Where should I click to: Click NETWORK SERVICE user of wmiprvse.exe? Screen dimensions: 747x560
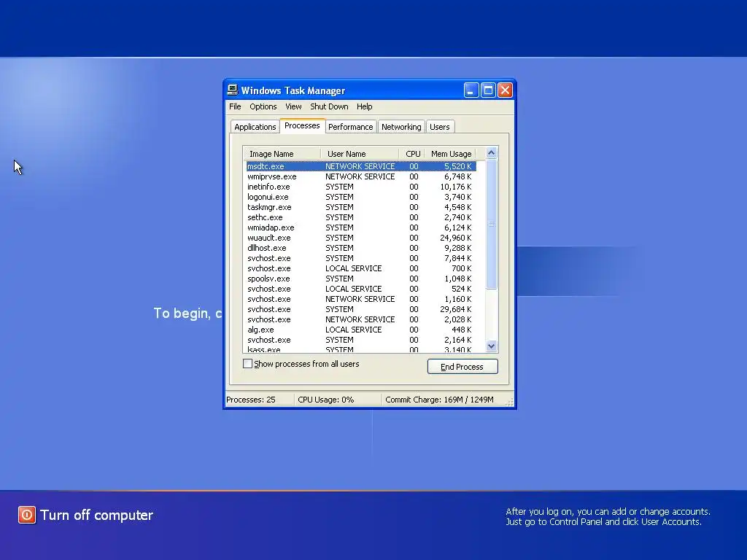(x=360, y=176)
